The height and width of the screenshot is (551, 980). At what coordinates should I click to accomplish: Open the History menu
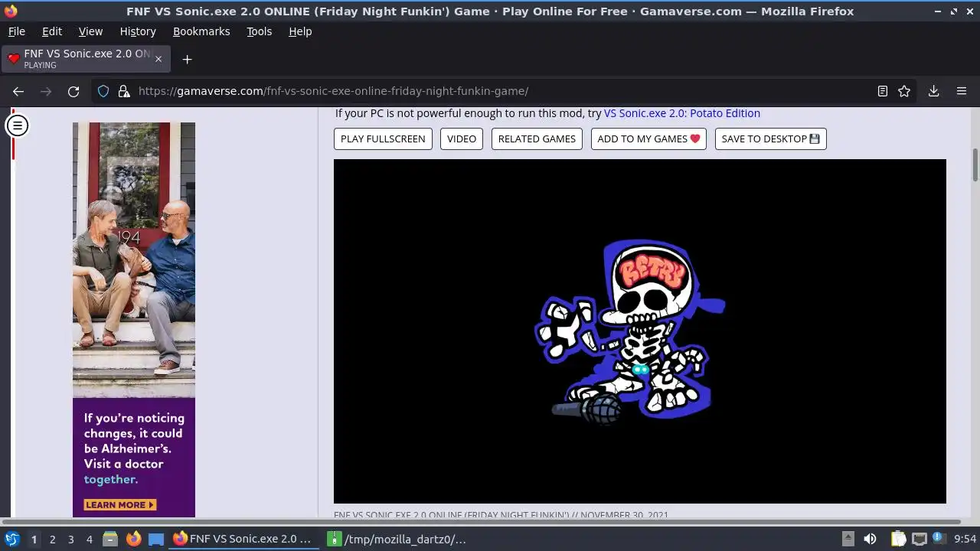tap(138, 31)
